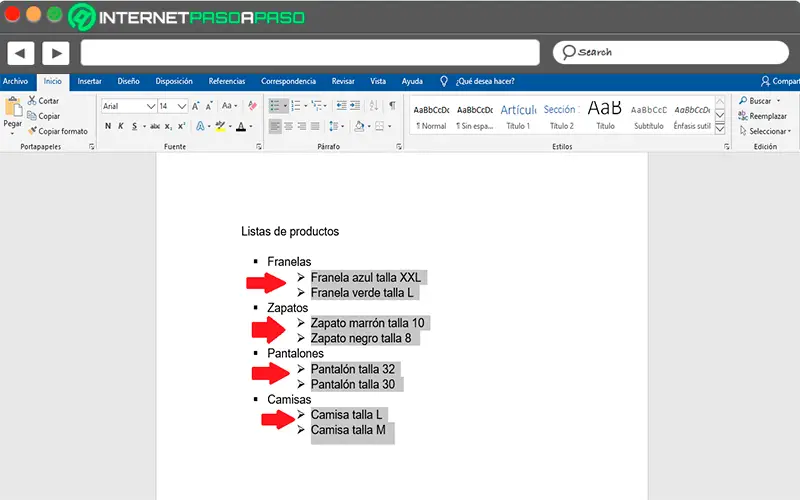Toggle bold N formatting
This screenshot has width=800, height=500.
(x=108, y=126)
